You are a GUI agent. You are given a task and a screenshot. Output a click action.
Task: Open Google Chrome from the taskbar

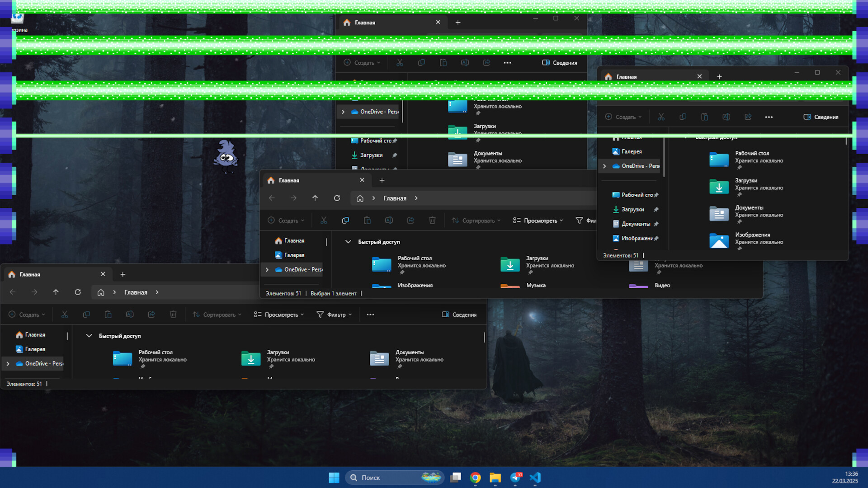point(475,478)
